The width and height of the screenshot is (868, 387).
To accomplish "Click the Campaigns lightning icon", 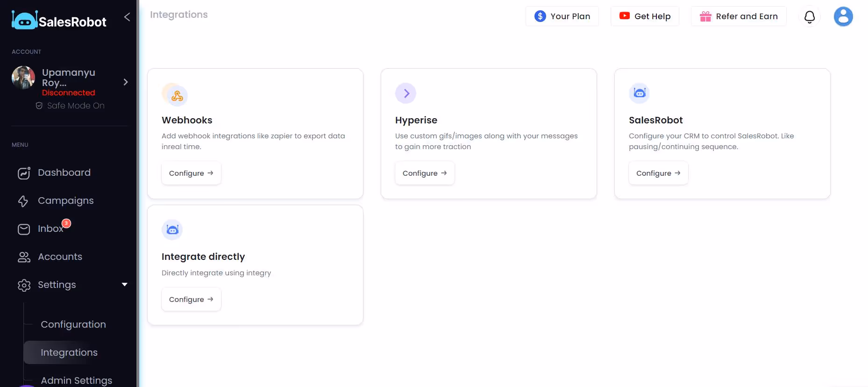I will (x=23, y=201).
